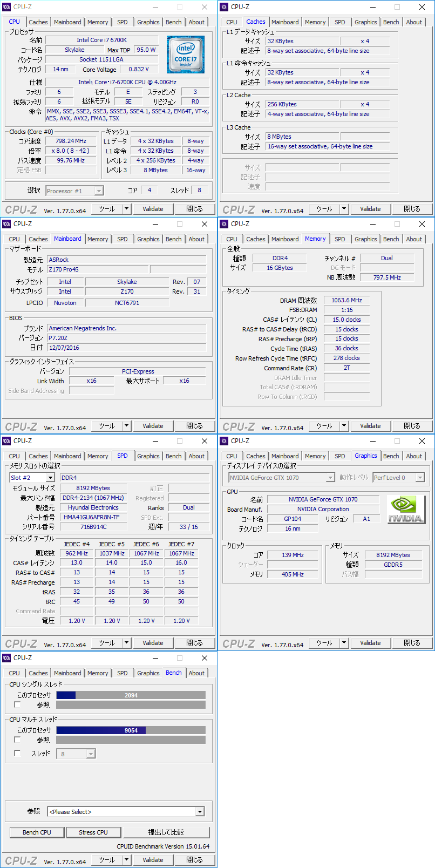Open the <Please Select> reference dropdown
435x868 pixels.
tap(200, 812)
